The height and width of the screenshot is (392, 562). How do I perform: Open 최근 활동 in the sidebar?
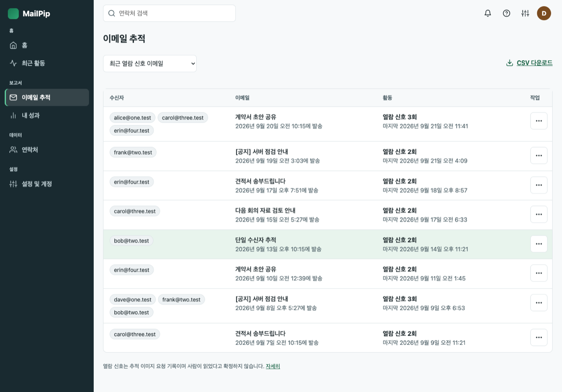(47, 63)
